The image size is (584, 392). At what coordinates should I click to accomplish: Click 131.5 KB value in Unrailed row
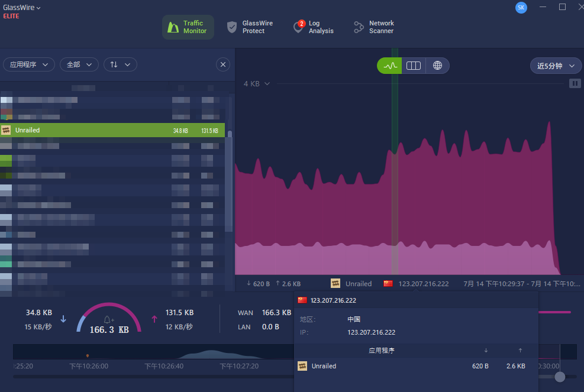point(209,131)
